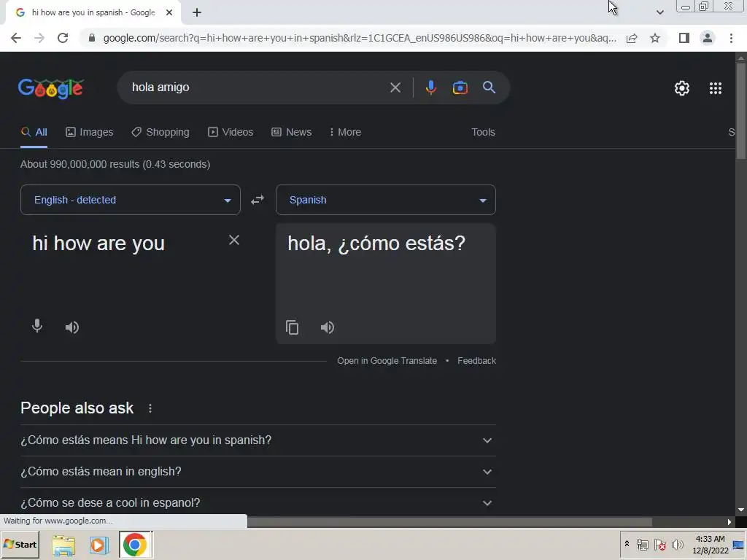This screenshot has height=560, width=747.
Task: Translate by voice microphone in source box
Action: pos(37,326)
